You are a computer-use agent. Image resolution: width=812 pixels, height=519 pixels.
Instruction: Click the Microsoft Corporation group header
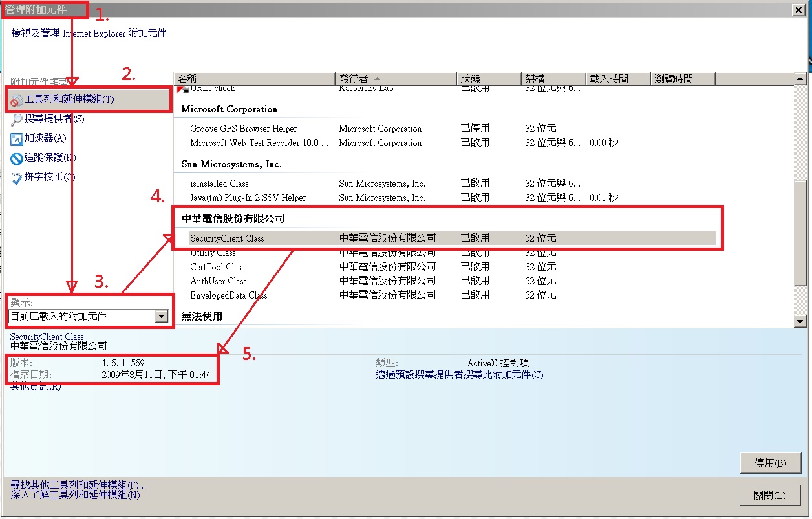coord(230,109)
